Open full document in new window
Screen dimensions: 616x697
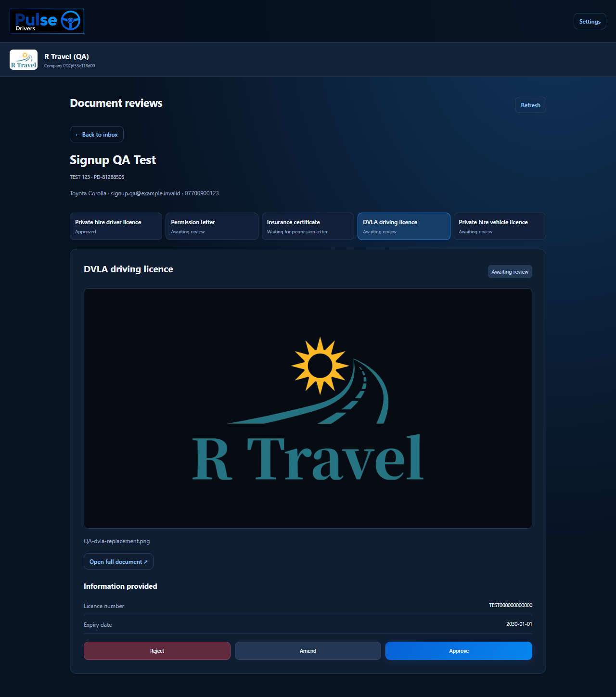[x=118, y=561]
